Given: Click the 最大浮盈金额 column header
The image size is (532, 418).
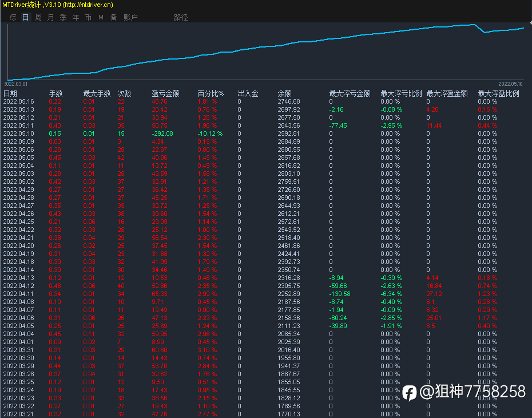Looking at the screenshot, I should [x=447, y=93].
